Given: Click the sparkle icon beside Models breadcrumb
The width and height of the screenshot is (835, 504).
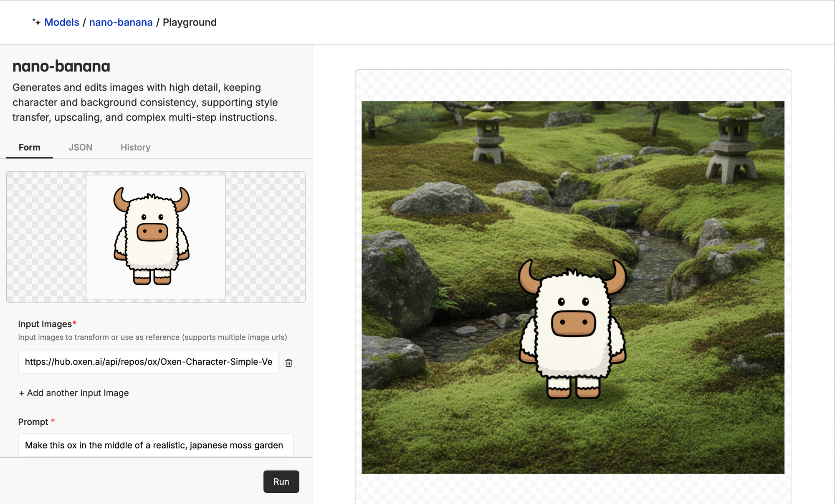Looking at the screenshot, I should (36, 22).
